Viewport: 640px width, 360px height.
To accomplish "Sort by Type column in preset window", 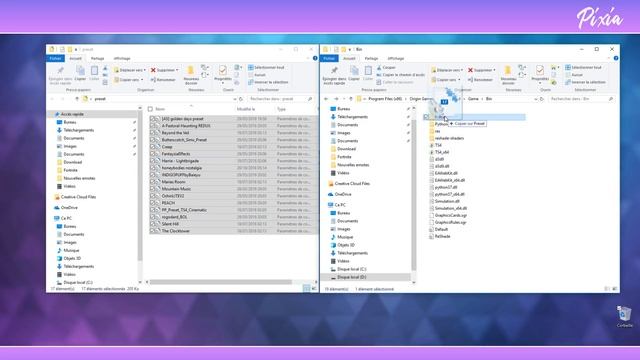I will coord(281,109).
